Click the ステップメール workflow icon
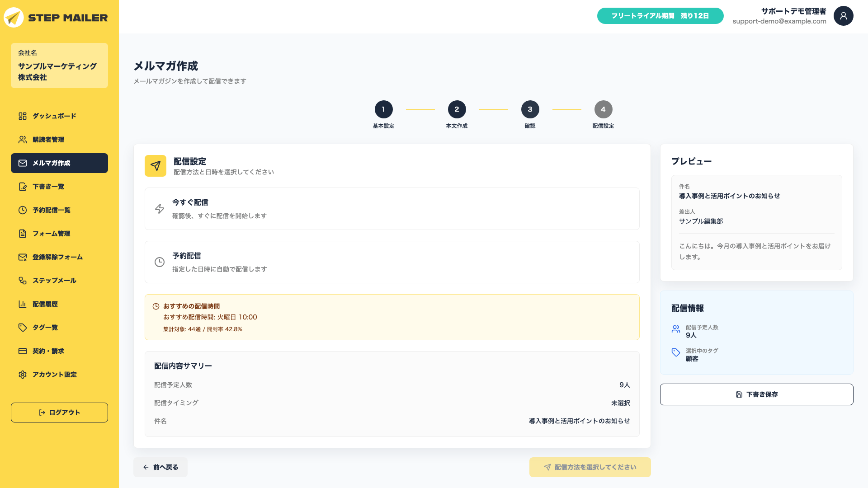The image size is (868, 488). click(x=23, y=281)
